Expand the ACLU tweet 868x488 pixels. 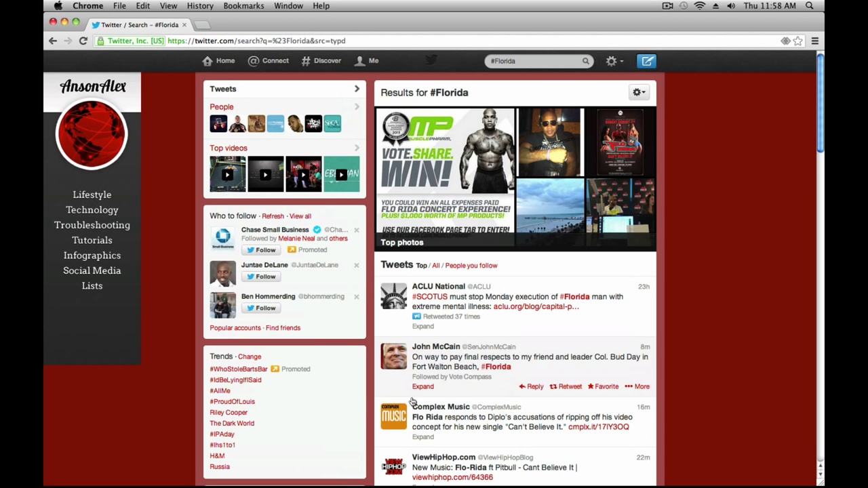tap(422, 326)
